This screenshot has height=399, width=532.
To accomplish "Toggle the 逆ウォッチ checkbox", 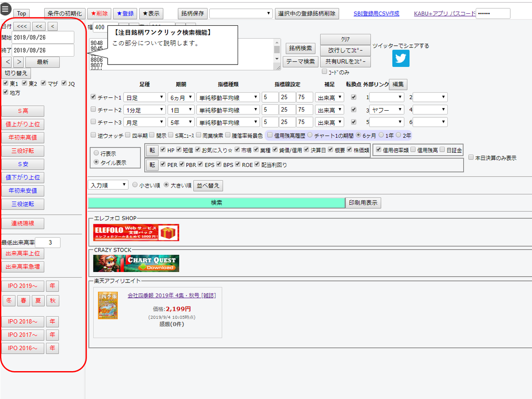I will tap(93, 135).
